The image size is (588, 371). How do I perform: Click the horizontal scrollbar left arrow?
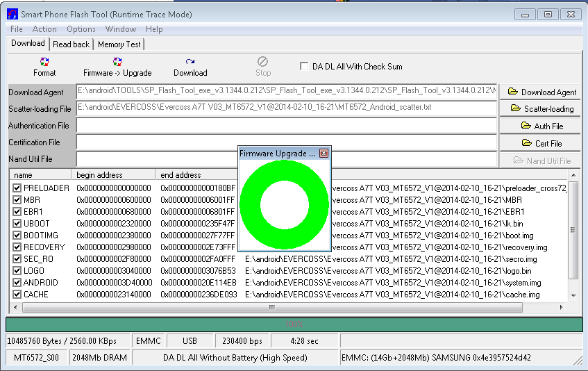(x=15, y=307)
